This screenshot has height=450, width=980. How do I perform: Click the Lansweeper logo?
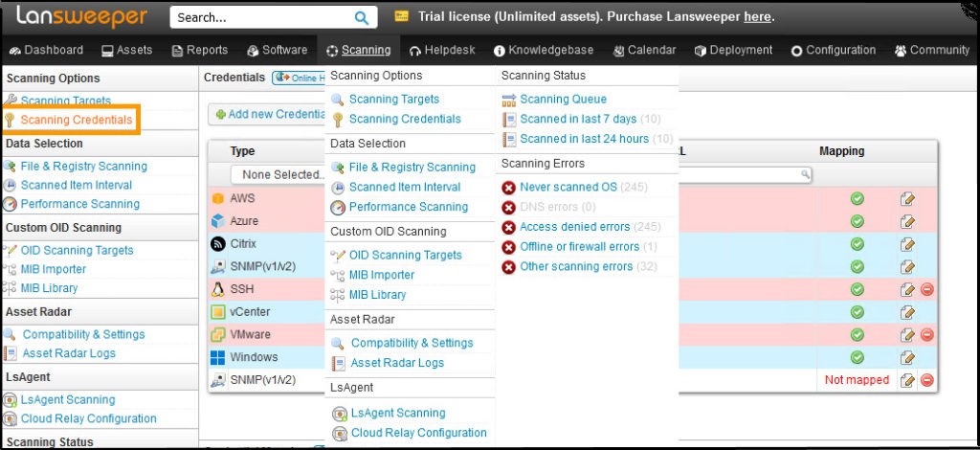(x=80, y=17)
